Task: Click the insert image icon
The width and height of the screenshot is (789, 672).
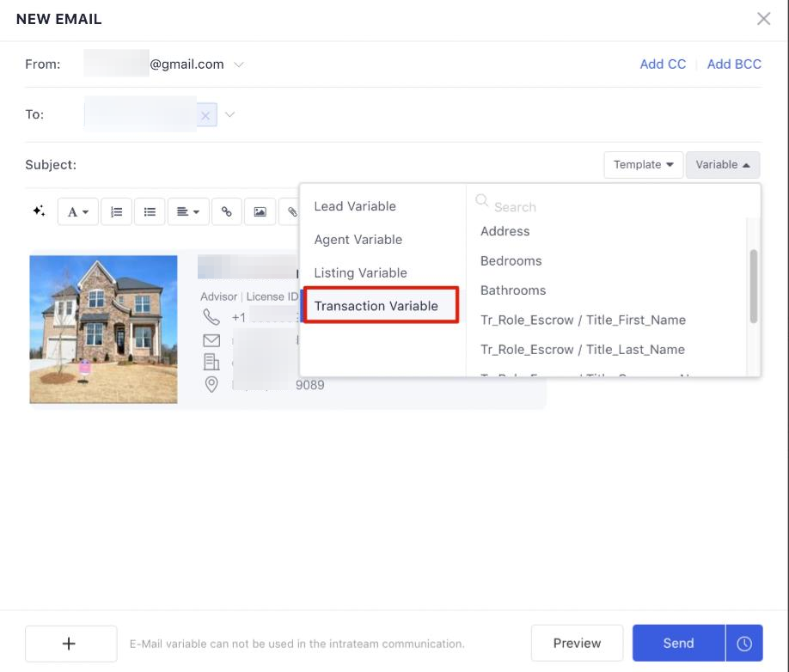Action: 260,211
